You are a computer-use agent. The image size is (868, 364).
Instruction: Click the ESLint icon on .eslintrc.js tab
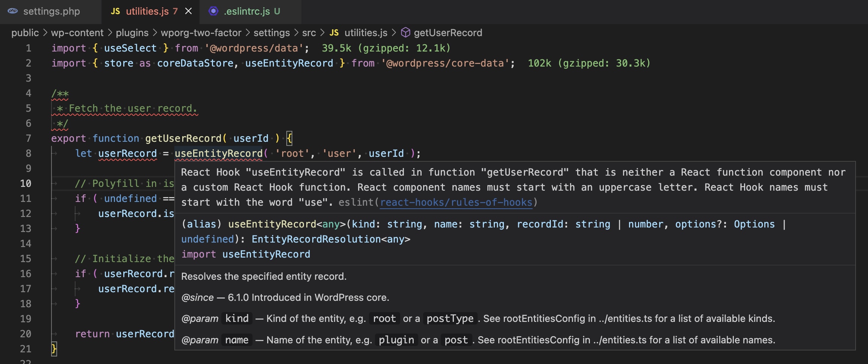[213, 11]
